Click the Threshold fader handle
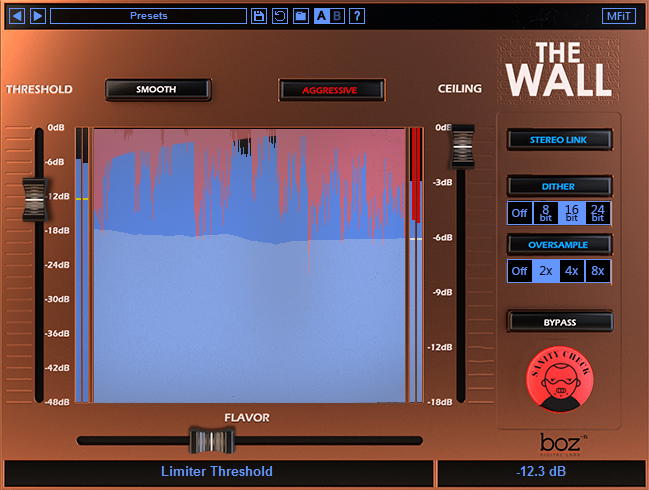Viewport: 649px width, 490px height. click(35, 199)
